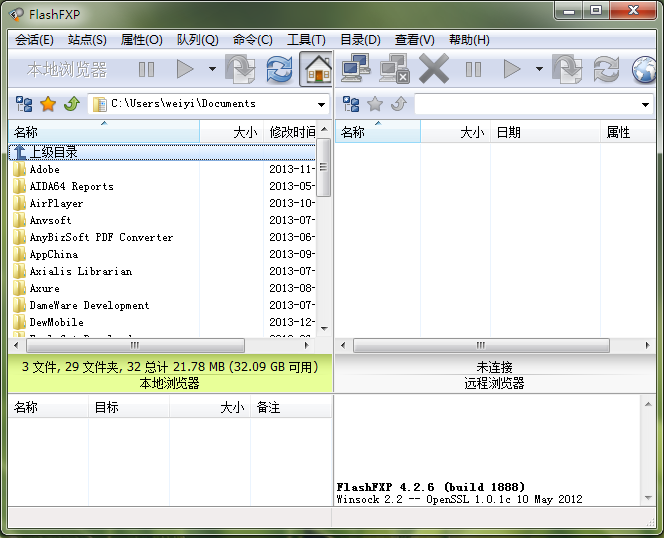Click queue 备注 column header

tap(291, 407)
